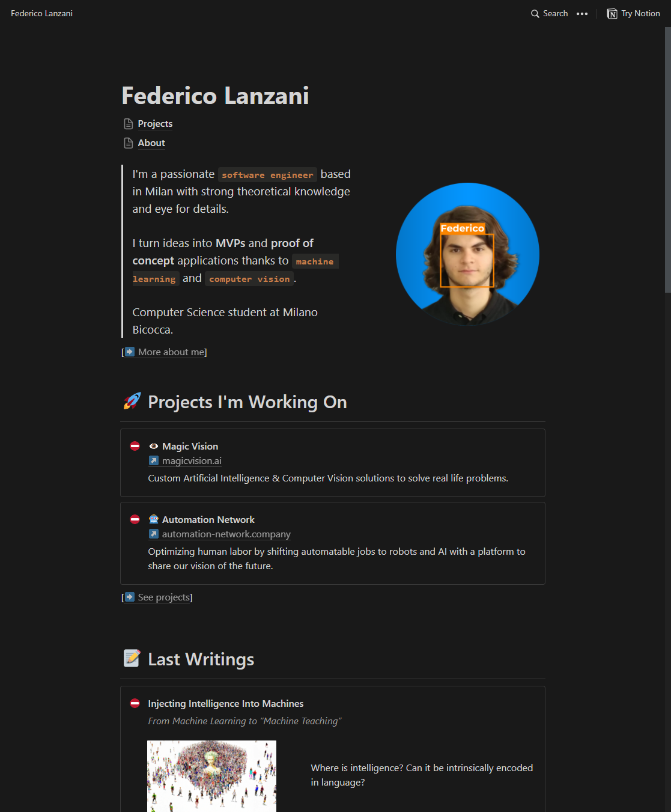This screenshot has height=812, width=671.
Task: Click the red icon beside Injecting Intelligence article
Action: [x=135, y=703]
